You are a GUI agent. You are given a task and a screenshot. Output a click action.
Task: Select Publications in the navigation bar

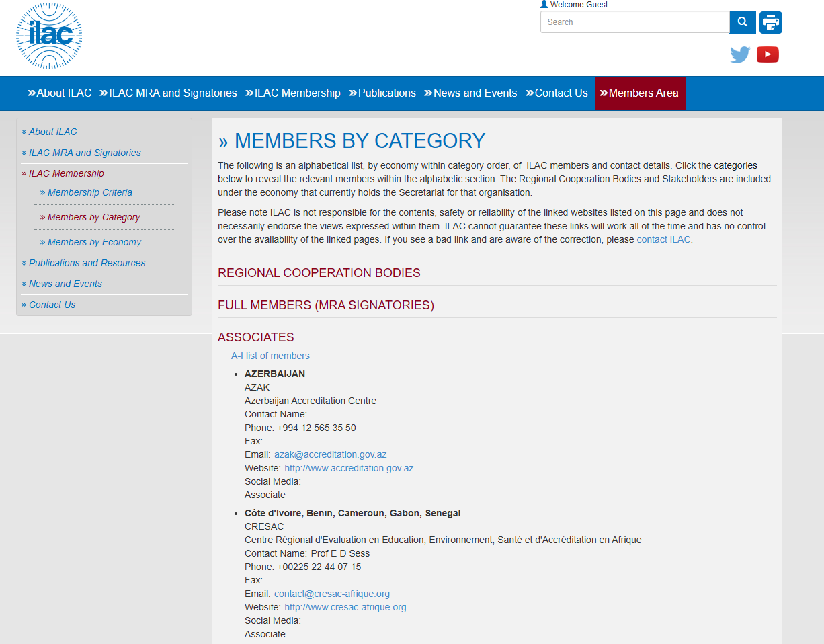pos(382,93)
